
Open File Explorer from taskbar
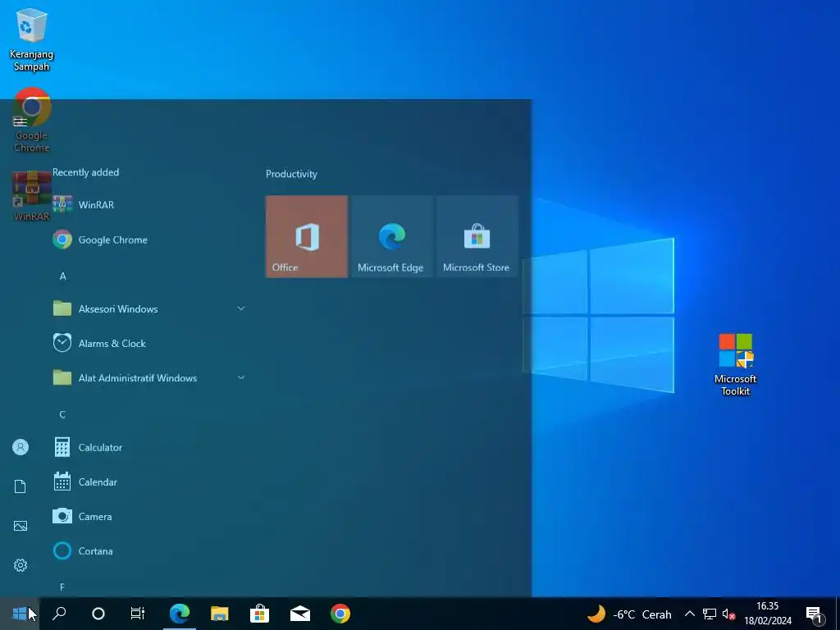220,614
